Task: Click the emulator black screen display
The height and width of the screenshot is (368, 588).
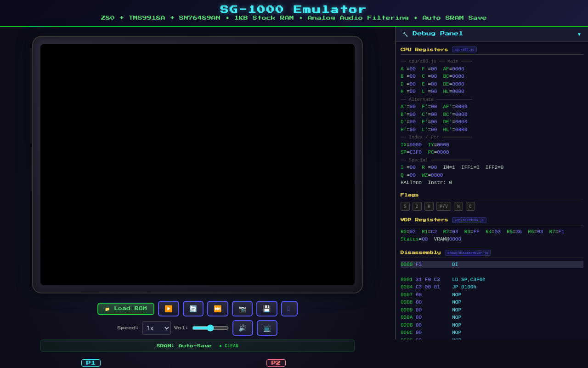Action: click(x=198, y=165)
